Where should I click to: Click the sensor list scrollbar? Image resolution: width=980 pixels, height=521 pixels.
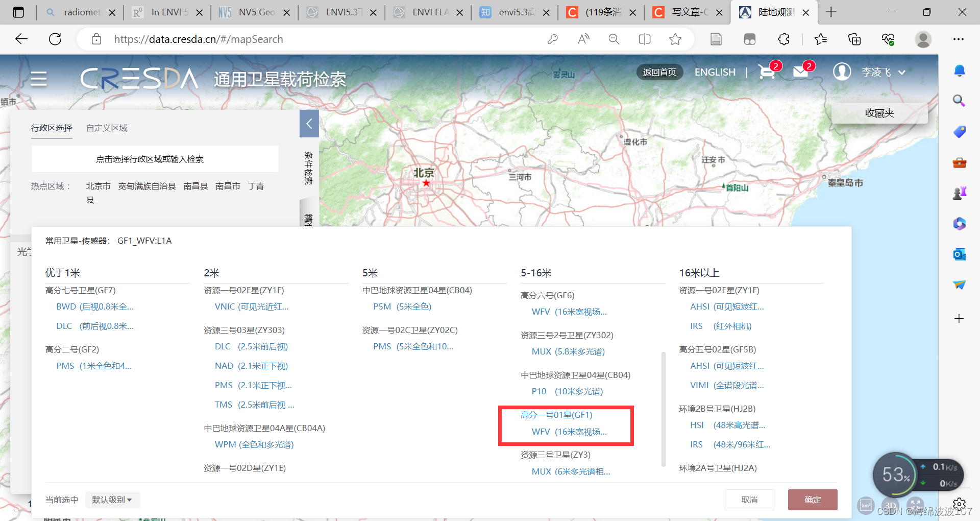click(663, 409)
